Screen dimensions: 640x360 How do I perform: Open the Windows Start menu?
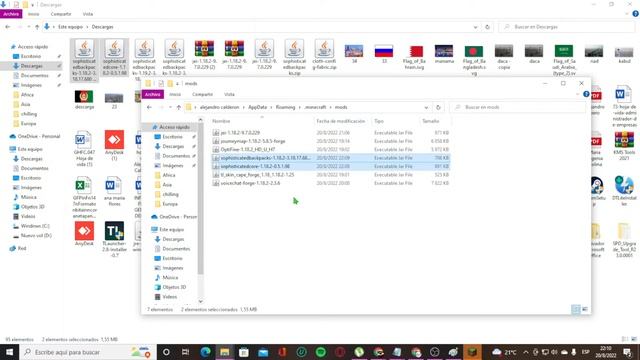tap(9, 352)
